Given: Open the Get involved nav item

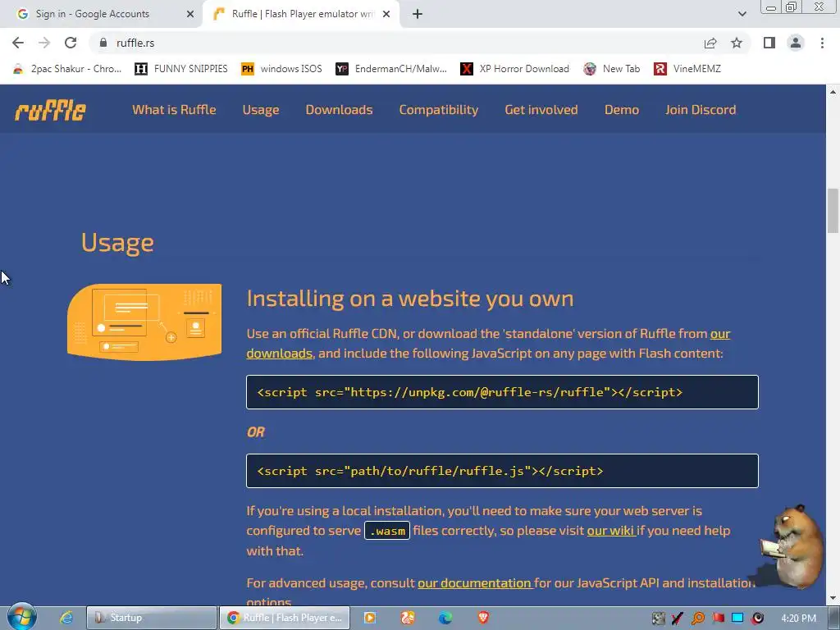Looking at the screenshot, I should click(541, 110).
